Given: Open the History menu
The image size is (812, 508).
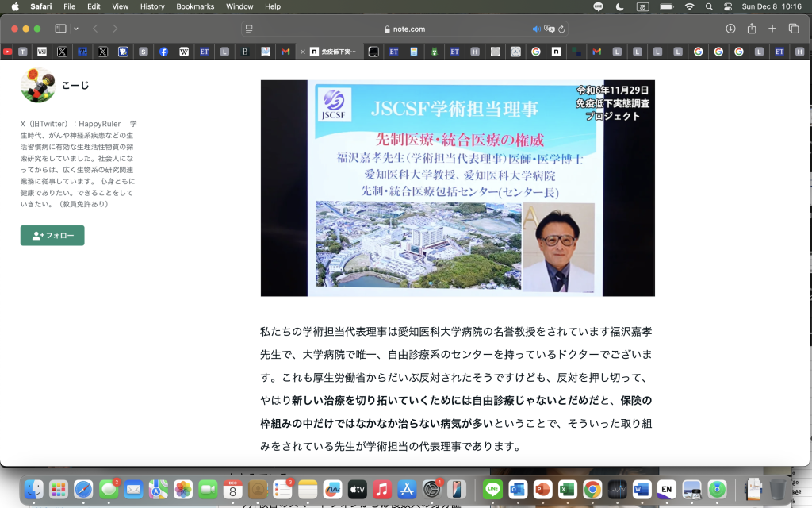Looking at the screenshot, I should (x=151, y=6).
